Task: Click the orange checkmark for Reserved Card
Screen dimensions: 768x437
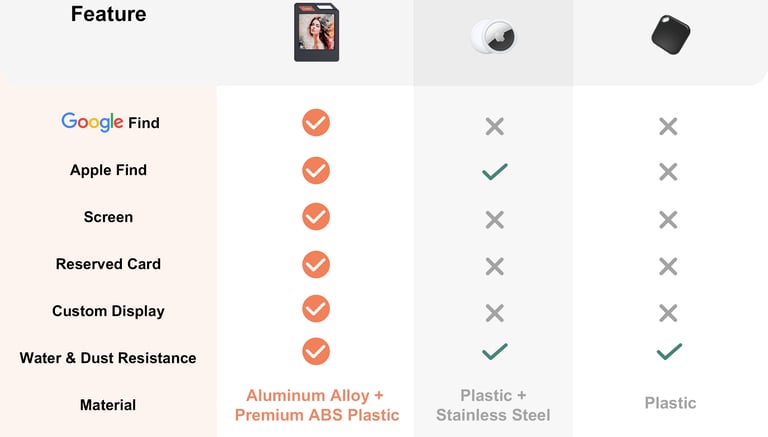Action: point(316,265)
